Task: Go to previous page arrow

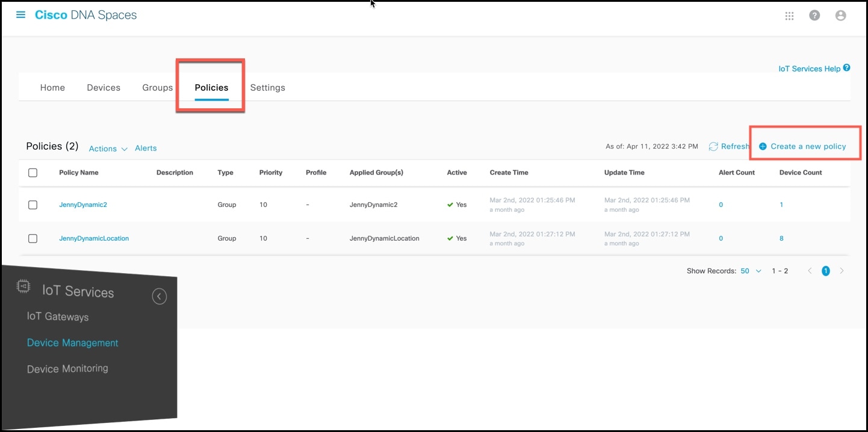Action: click(x=810, y=271)
